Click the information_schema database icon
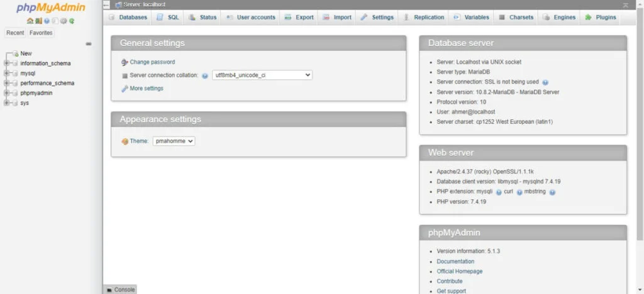Screen dimensions: 644x294 16,63
